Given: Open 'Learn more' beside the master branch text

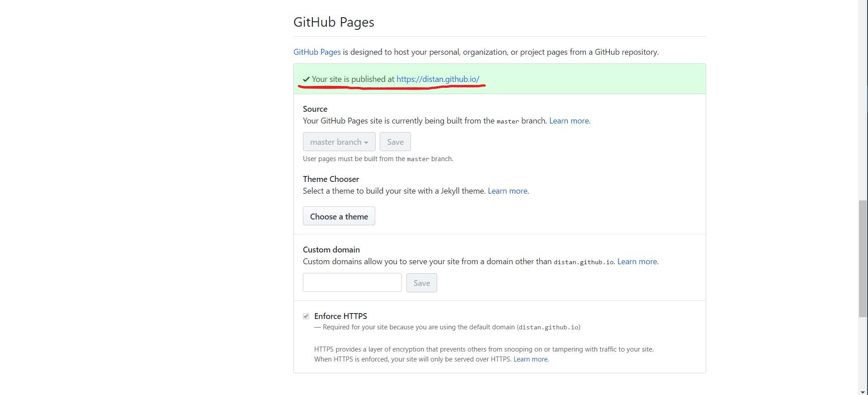Looking at the screenshot, I should click(x=569, y=121).
